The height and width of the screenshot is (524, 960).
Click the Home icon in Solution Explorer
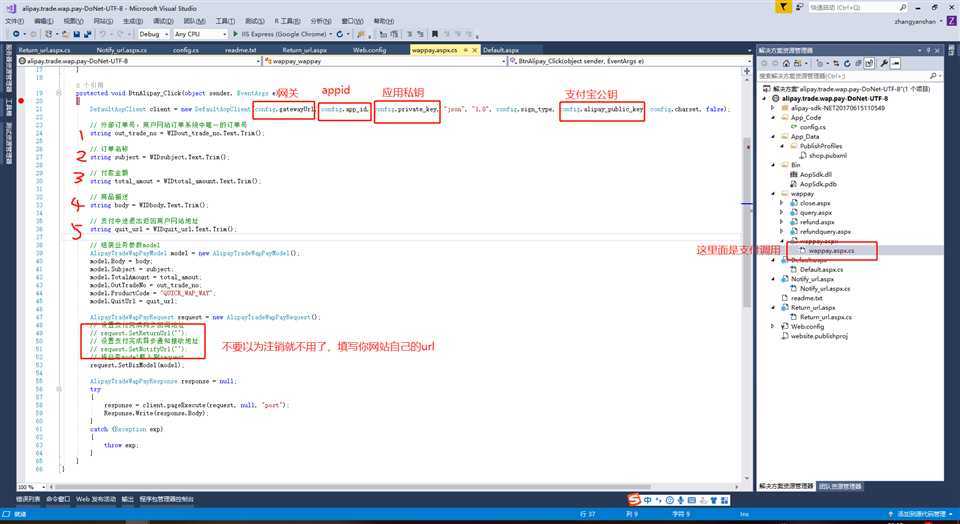(786, 64)
